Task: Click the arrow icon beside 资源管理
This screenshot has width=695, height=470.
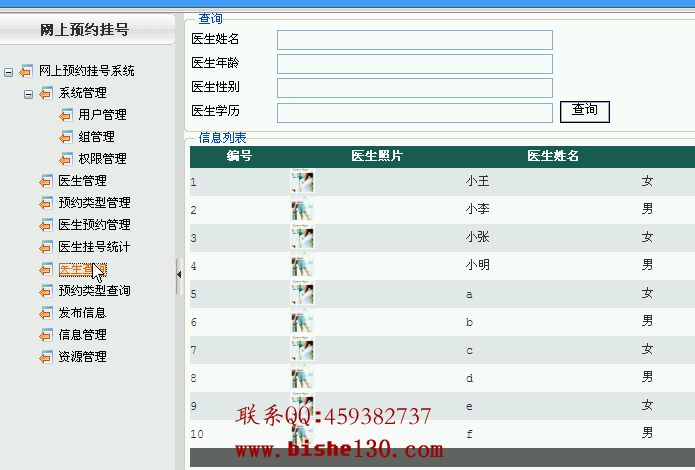Action: 45,357
